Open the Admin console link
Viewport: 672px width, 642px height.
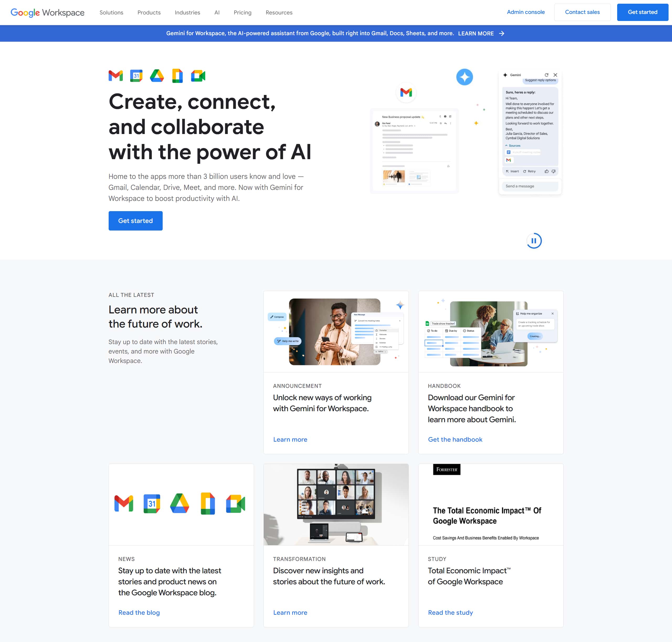[526, 12]
